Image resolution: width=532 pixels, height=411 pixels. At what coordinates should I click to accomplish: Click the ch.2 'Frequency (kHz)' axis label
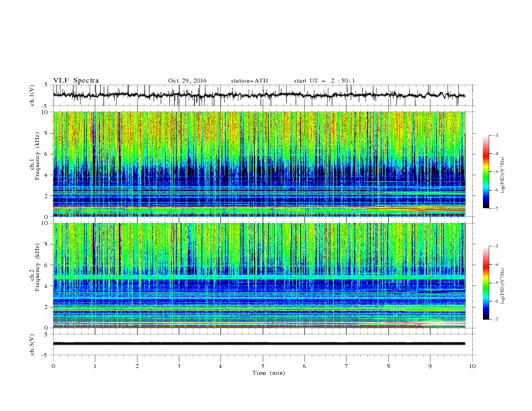click(38, 267)
